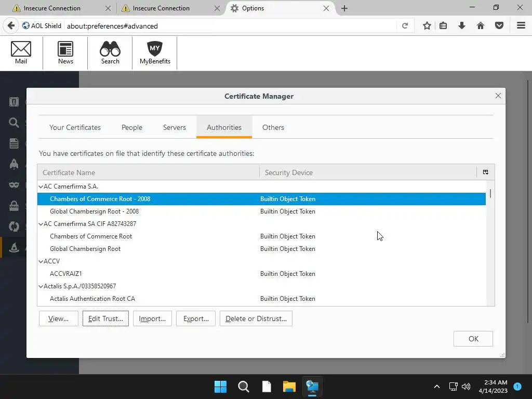532x399 pixels.
Task: Open Content preferences sidebar document icon
Action: click(14, 143)
